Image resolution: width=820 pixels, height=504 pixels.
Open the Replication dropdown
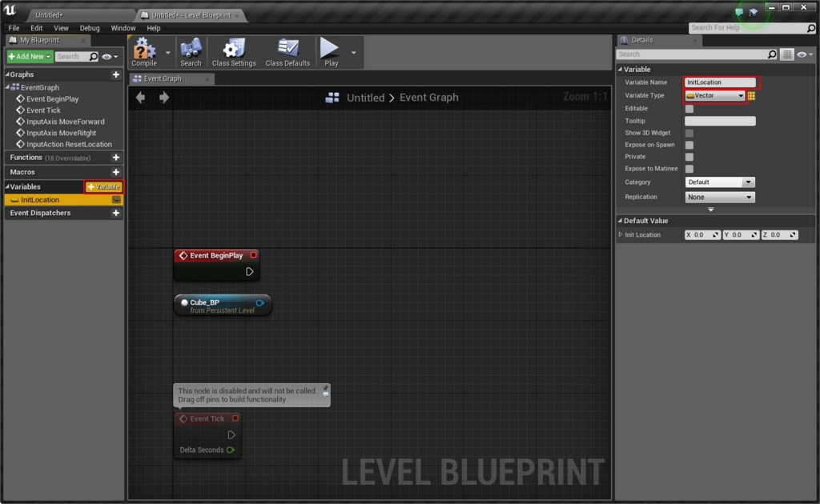[720, 197]
